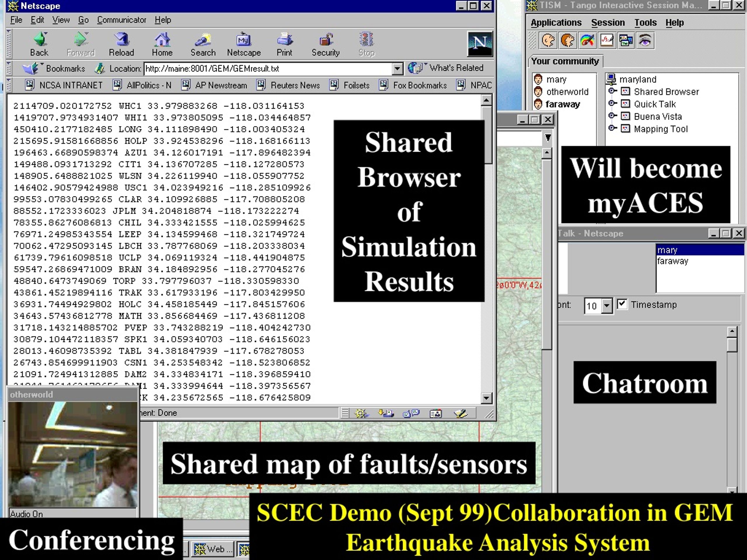Click the Stop loading icon
This screenshot has height=560, width=747.
[366, 44]
